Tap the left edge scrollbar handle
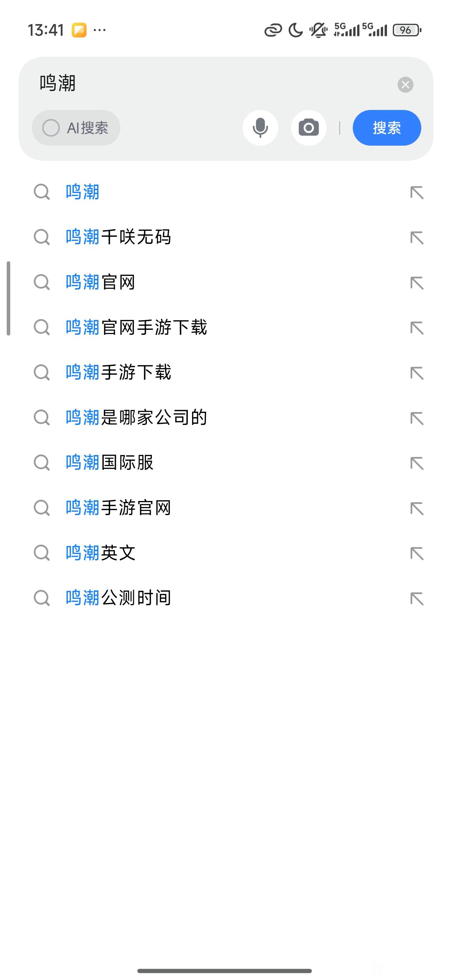452x980 pixels. [x=8, y=298]
